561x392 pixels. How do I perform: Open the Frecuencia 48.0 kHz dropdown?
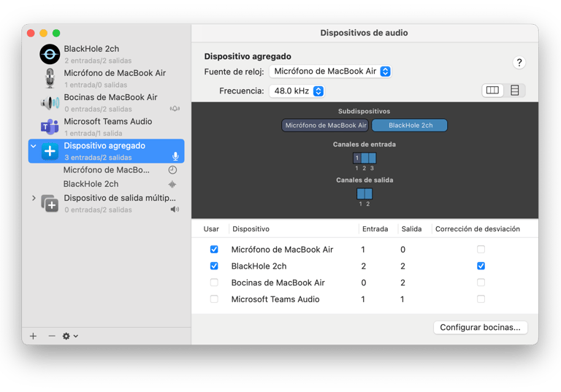click(x=297, y=91)
